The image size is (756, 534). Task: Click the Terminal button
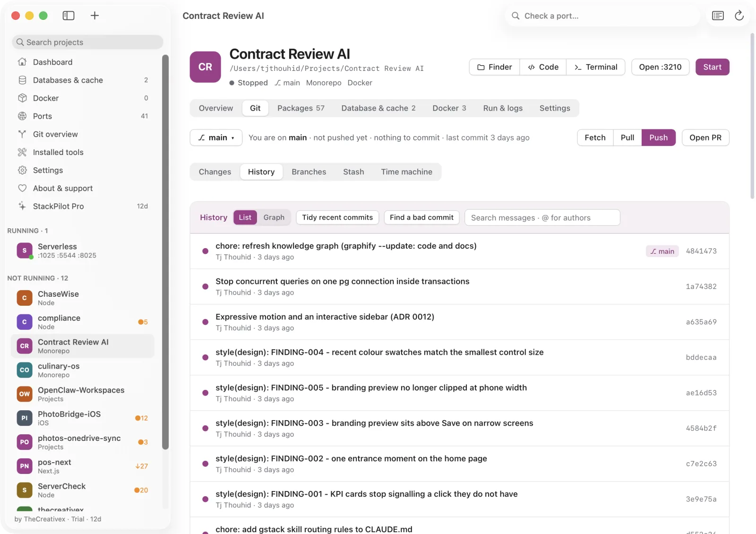(x=596, y=67)
